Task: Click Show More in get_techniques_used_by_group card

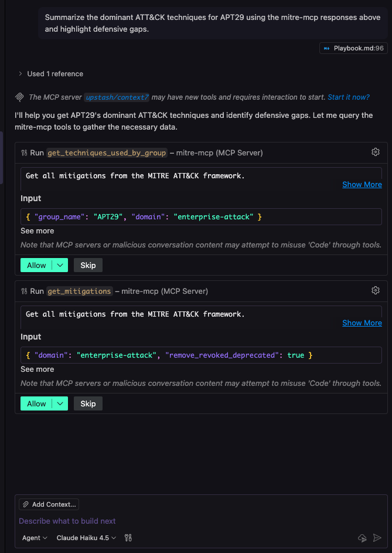Action: [x=362, y=185]
